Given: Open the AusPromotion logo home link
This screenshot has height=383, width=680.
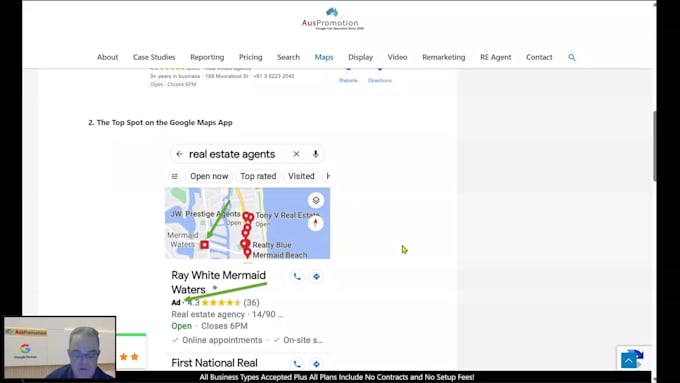Looking at the screenshot, I should [333, 19].
